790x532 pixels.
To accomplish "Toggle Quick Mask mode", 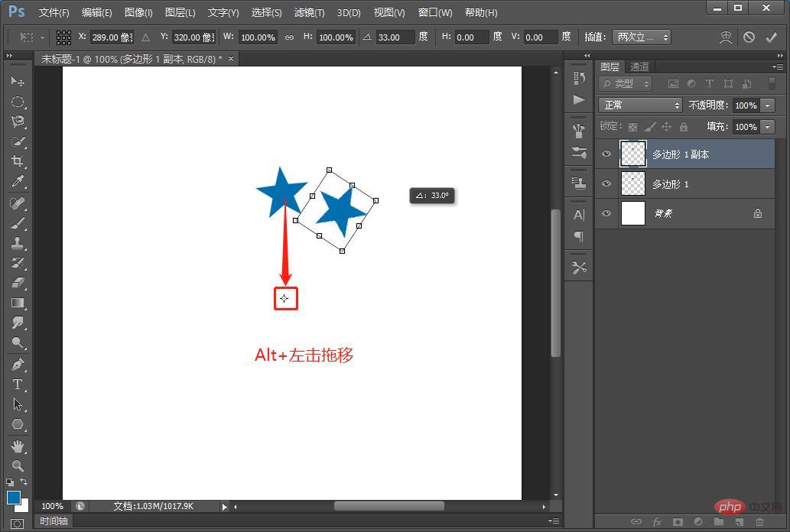I will 17,524.
